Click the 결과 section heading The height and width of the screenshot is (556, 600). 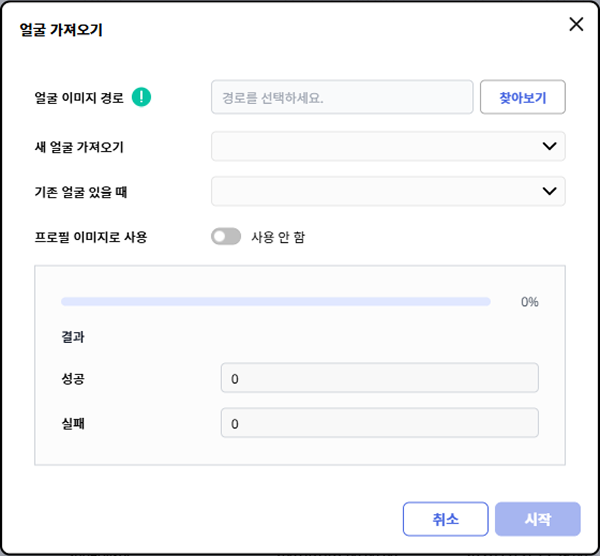pos(73,338)
